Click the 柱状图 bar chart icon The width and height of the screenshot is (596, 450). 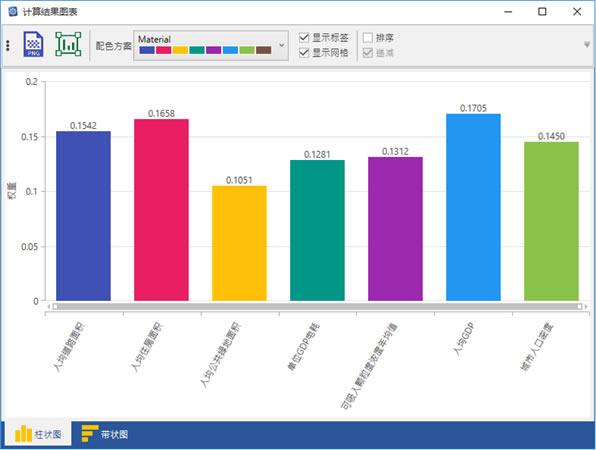[23, 434]
